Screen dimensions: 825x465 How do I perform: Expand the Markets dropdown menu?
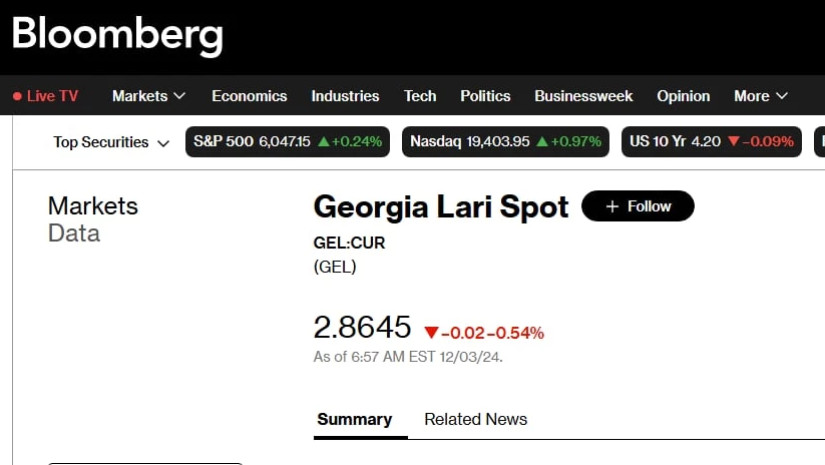149,96
